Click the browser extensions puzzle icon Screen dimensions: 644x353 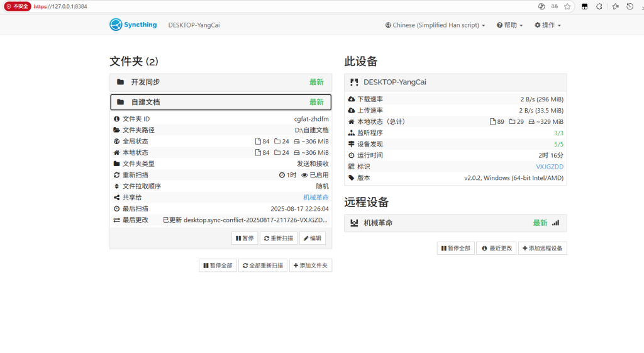coord(599,6)
